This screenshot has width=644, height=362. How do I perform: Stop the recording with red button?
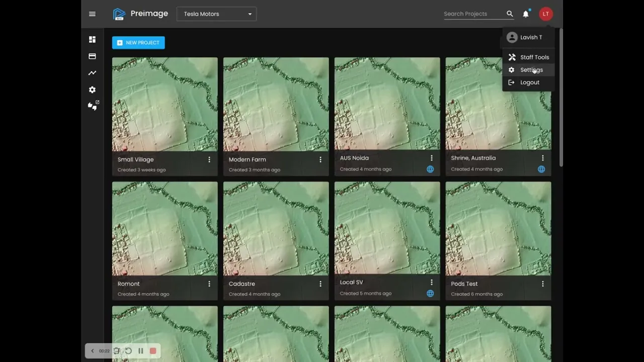pos(153,351)
